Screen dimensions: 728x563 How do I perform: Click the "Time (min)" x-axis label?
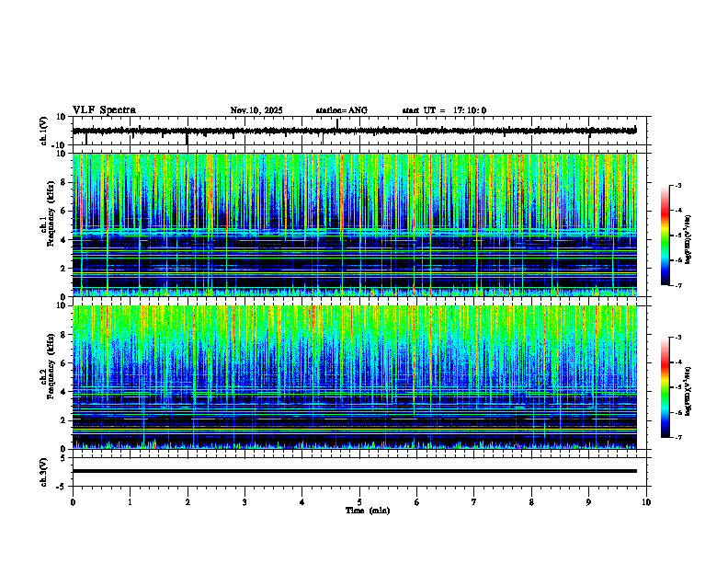coord(368,511)
